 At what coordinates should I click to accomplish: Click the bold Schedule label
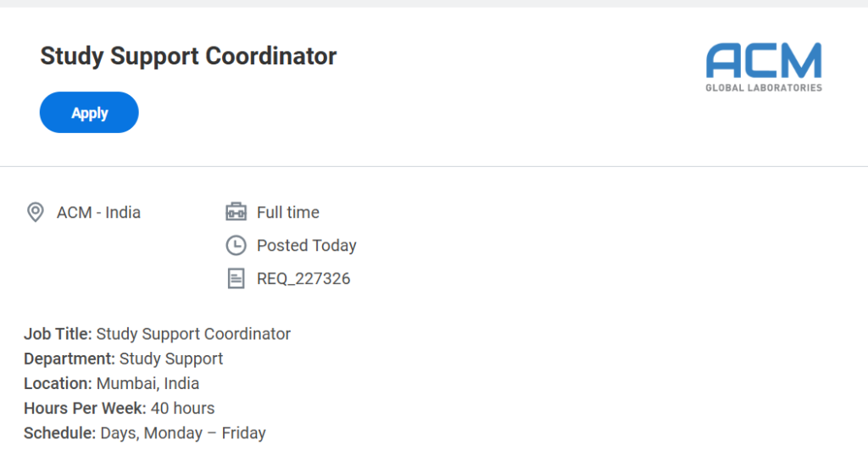pyautogui.click(x=59, y=433)
